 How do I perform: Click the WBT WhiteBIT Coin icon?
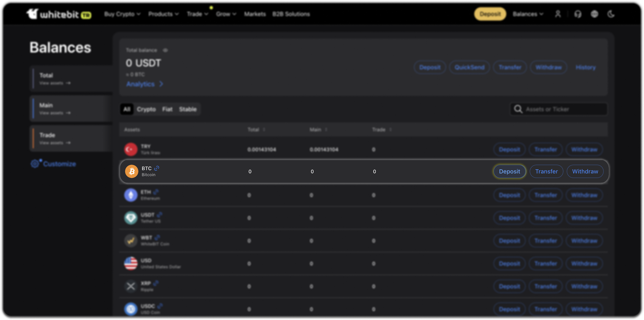(131, 241)
